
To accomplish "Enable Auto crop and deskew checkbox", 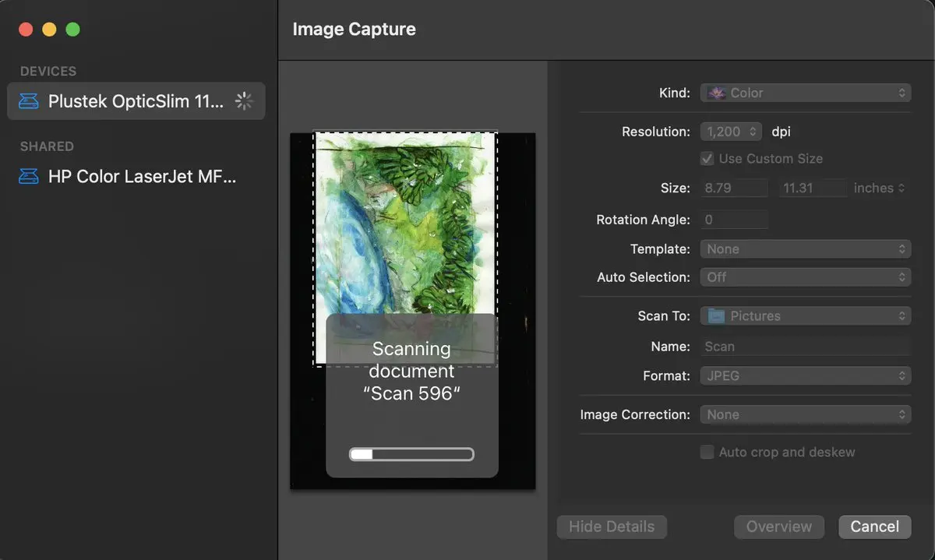I will 707,453.
